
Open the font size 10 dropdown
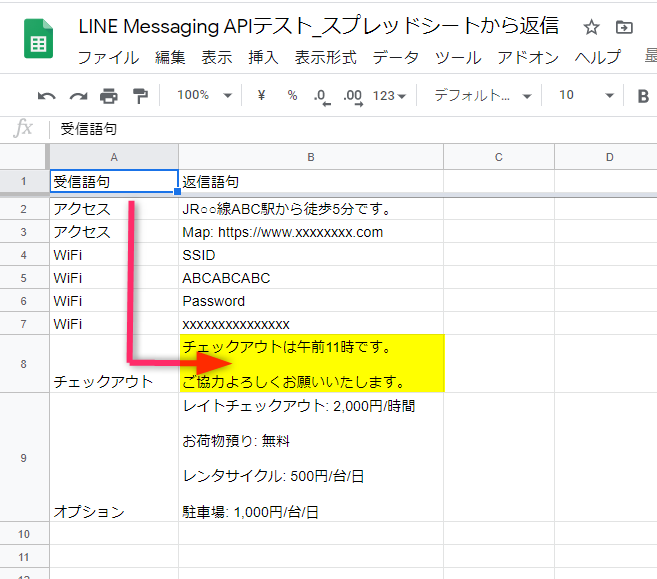pos(587,96)
